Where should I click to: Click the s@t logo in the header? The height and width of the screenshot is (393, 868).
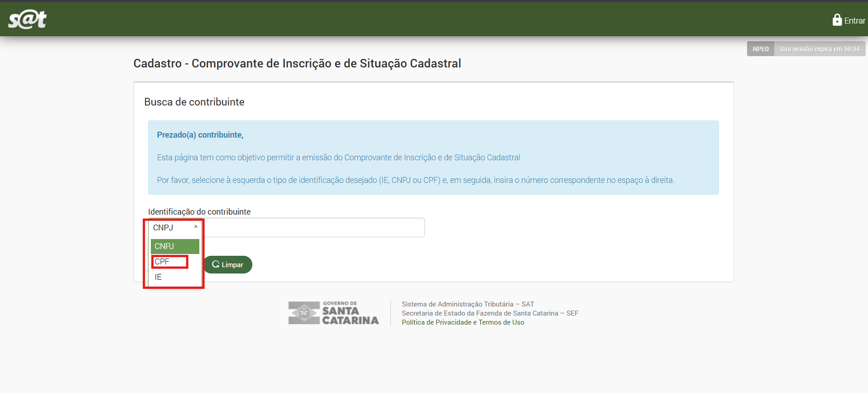click(27, 19)
